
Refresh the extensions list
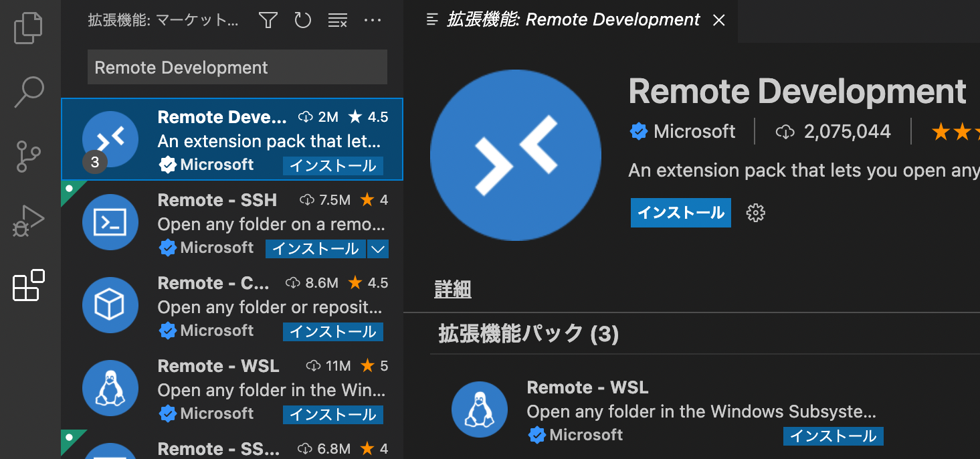coord(303,21)
